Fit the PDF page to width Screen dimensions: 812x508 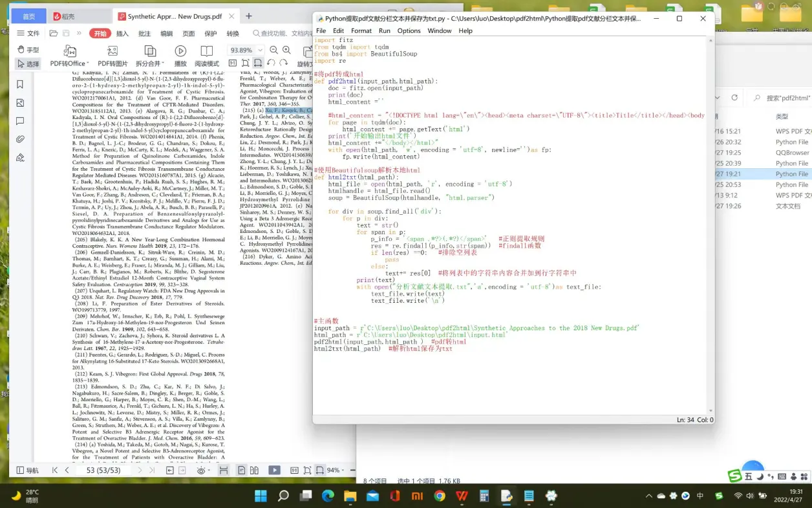click(258, 63)
